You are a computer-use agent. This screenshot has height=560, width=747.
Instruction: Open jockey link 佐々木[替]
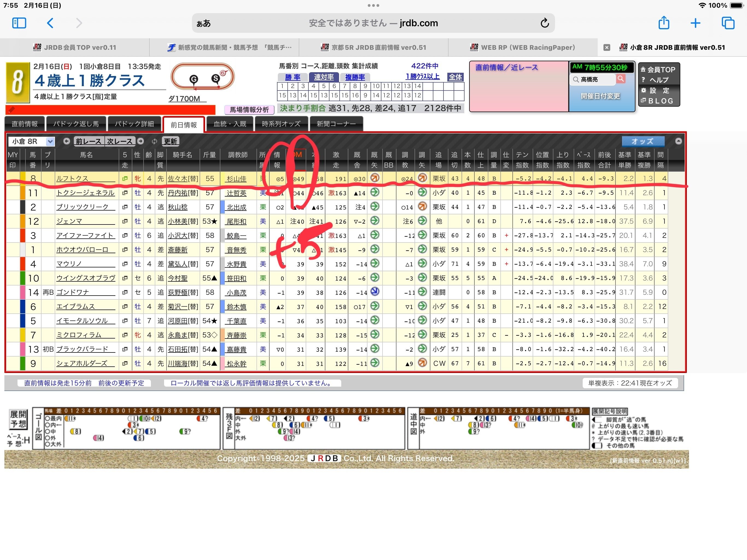(183, 179)
